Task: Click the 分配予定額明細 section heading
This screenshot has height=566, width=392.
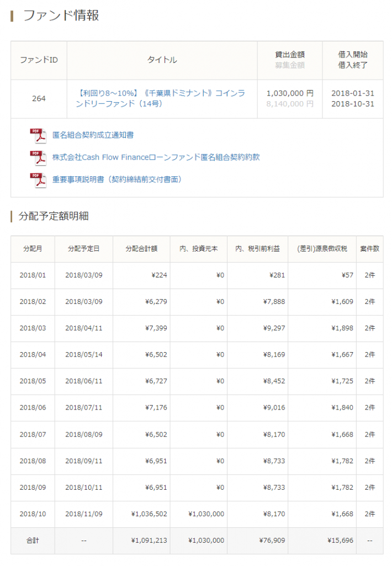Action: tap(53, 216)
